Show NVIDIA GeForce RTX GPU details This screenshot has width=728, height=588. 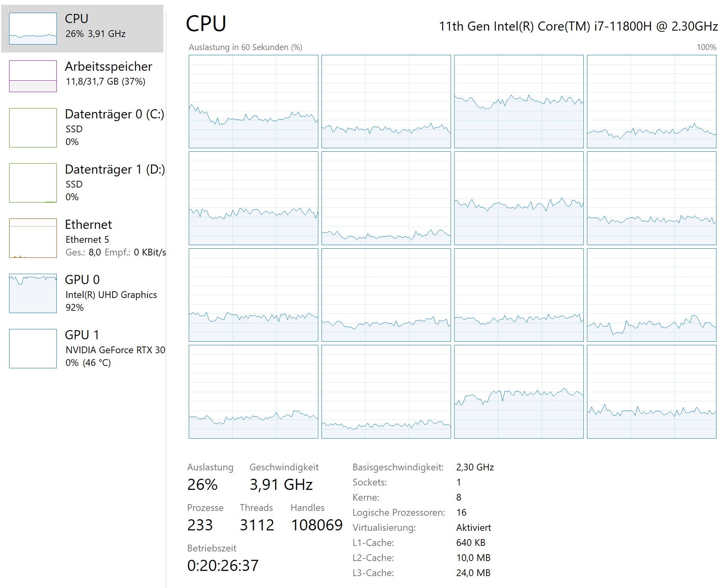tap(115, 350)
